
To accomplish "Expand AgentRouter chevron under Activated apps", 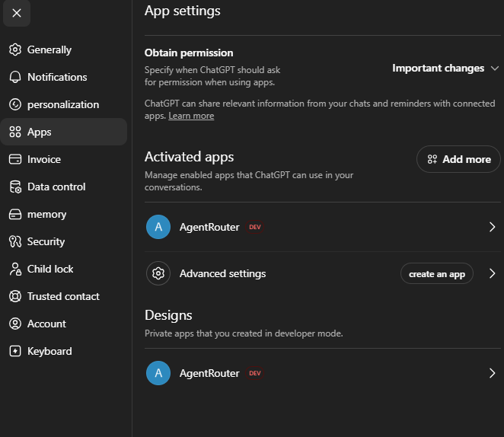I will point(492,227).
